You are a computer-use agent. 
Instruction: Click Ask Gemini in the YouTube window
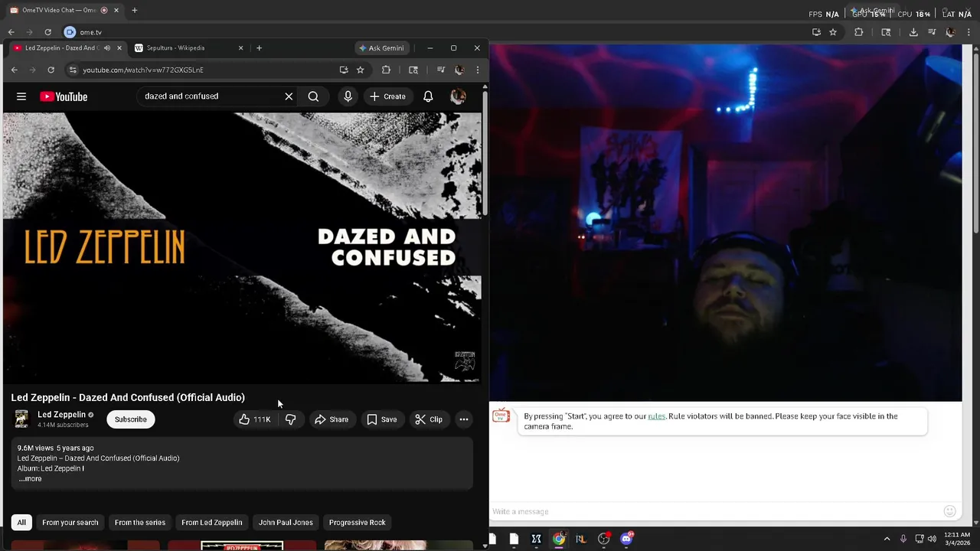(381, 48)
